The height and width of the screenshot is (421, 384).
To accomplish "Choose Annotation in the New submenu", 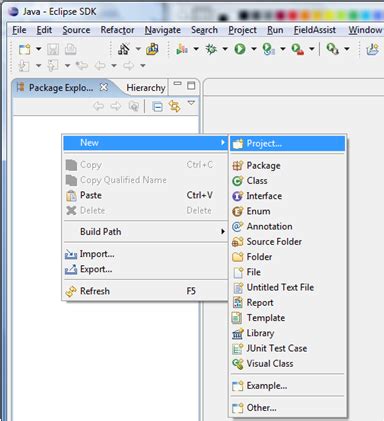I will [x=288, y=226].
